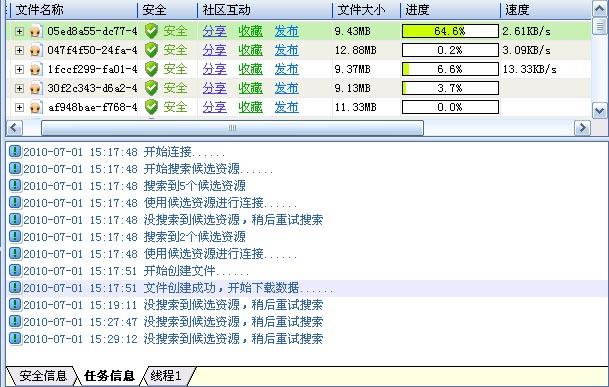
Task: Click the file icon of 047f4f50-24fa-4
Action: point(35,50)
